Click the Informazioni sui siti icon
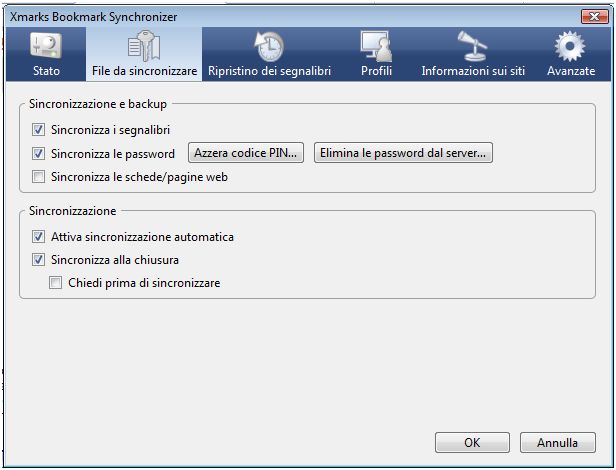616x470 pixels. pos(472,46)
